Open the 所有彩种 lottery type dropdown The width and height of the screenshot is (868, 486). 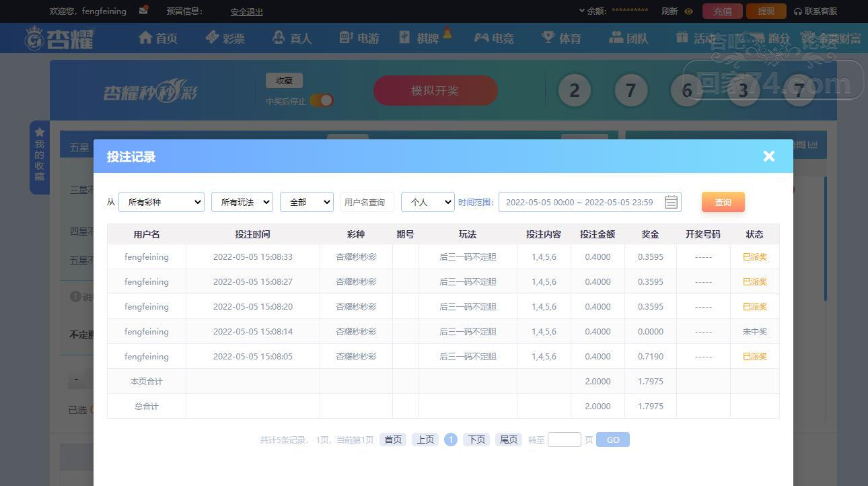[161, 202]
